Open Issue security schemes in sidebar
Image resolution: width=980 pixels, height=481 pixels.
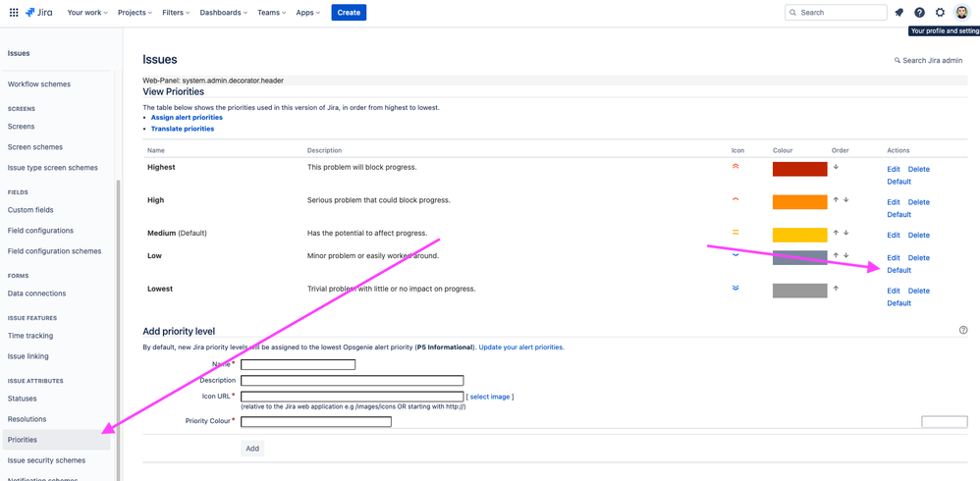pyautogui.click(x=46, y=460)
